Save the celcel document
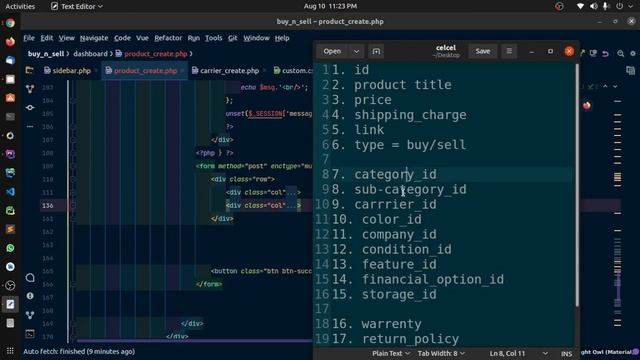This screenshot has width=640, height=360. pyautogui.click(x=482, y=51)
